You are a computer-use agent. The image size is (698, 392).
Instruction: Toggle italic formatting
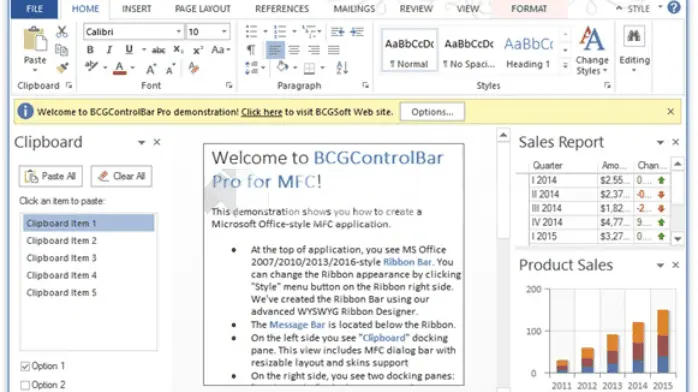pyautogui.click(x=109, y=50)
